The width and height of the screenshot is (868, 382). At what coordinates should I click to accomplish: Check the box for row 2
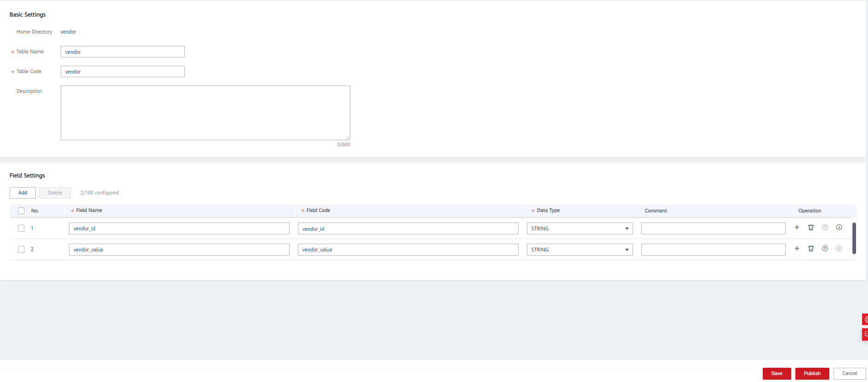21,250
